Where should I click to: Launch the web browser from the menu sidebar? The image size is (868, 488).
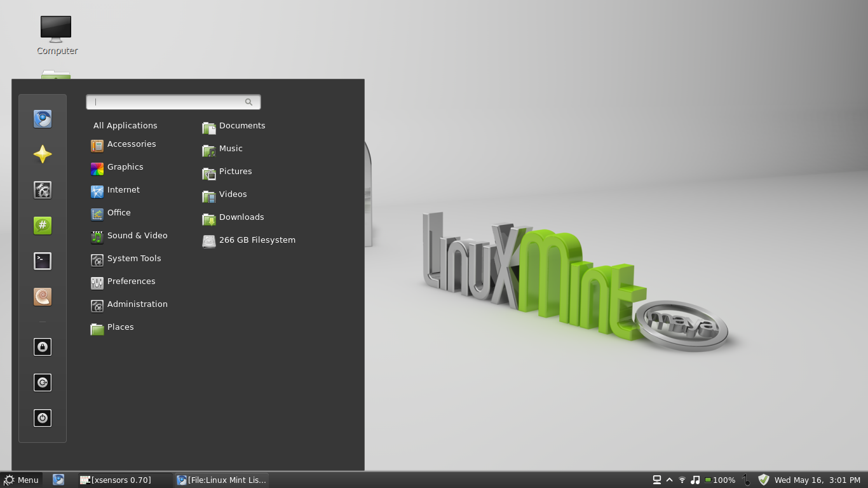point(43,119)
